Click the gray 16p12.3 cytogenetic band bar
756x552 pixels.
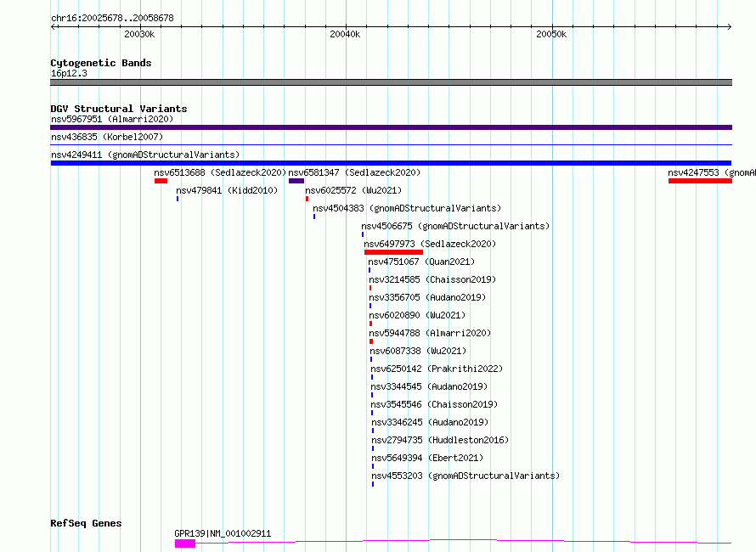(x=391, y=82)
